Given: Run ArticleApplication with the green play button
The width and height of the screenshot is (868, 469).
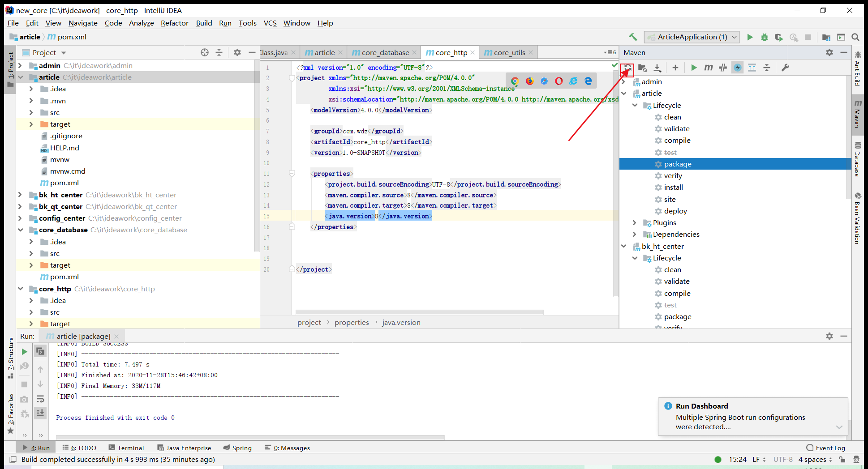Looking at the screenshot, I should click(x=750, y=37).
